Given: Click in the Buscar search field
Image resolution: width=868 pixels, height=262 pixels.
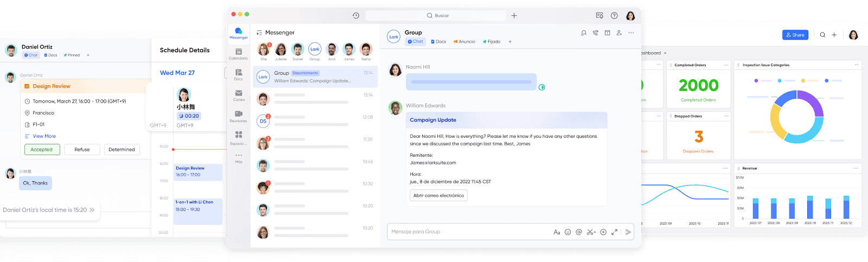Looking at the screenshot, I should 436,16.
